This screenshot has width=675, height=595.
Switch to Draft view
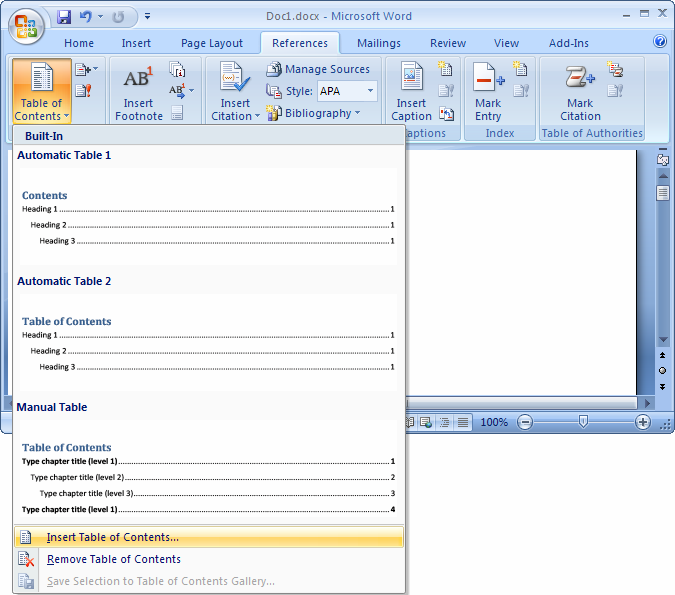pos(462,422)
